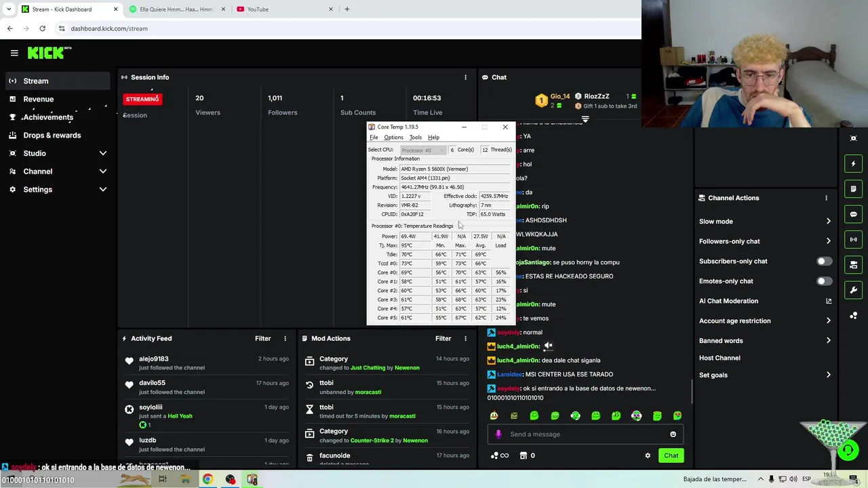Open Help menu in Core Temp
The height and width of the screenshot is (488, 868).
tap(433, 138)
